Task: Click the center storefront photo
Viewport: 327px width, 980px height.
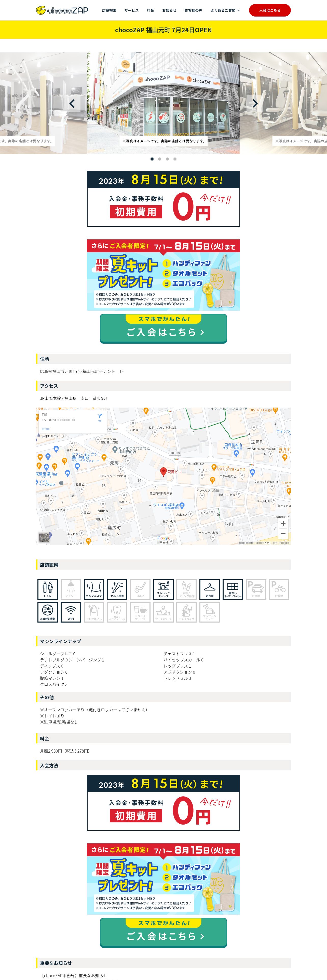Action: tap(163, 103)
